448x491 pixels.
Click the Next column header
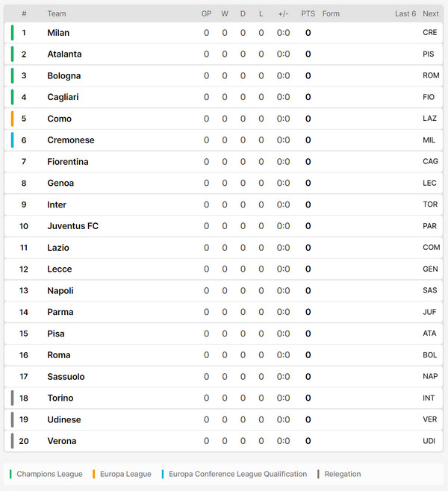coord(431,13)
